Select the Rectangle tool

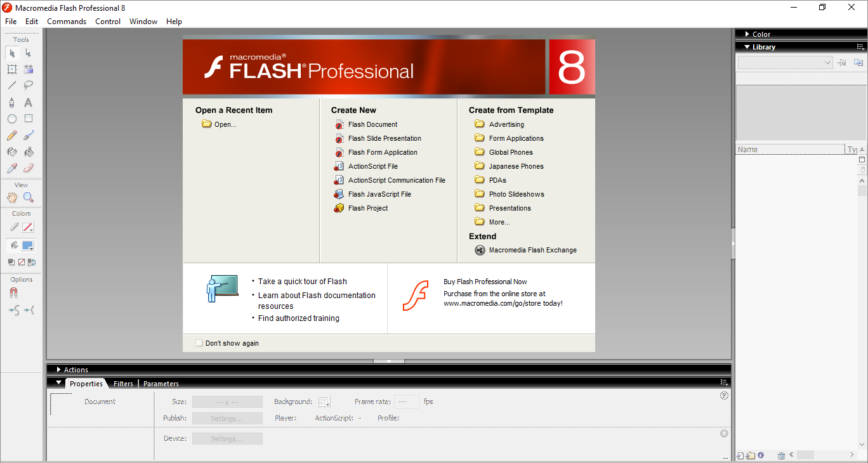click(x=29, y=119)
